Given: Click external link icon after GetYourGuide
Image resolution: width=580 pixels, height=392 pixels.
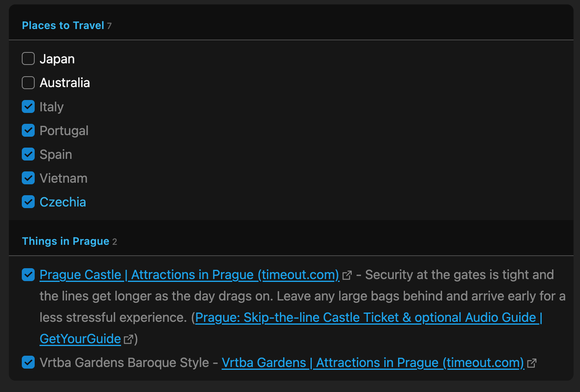Looking at the screenshot, I should (x=128, y=340).
